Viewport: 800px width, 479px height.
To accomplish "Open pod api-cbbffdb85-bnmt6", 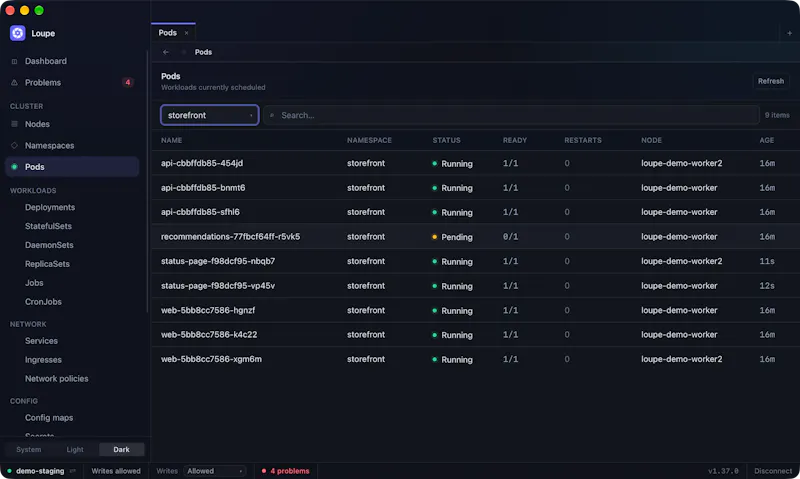I will 203,188.
